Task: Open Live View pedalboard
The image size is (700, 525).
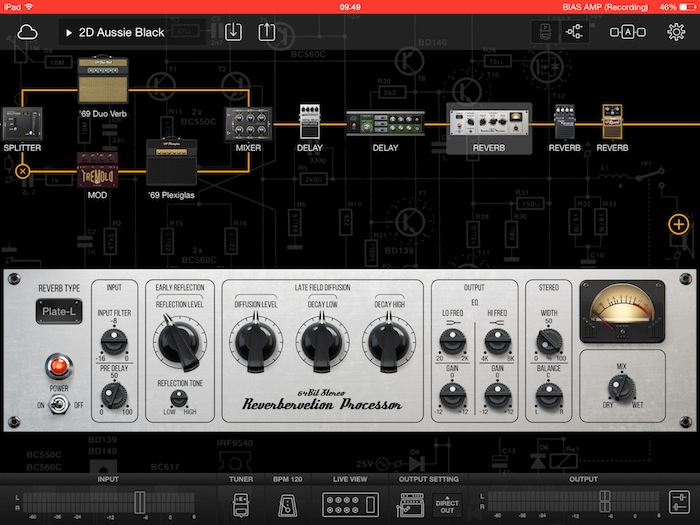Action: (344, 504)
